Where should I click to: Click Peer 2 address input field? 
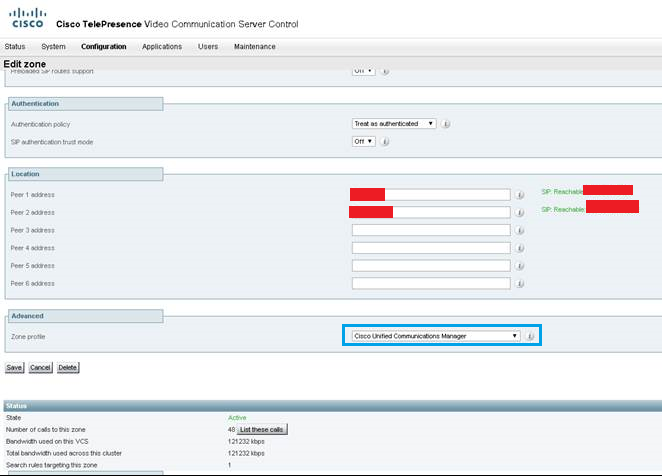(x=431, y=212)
